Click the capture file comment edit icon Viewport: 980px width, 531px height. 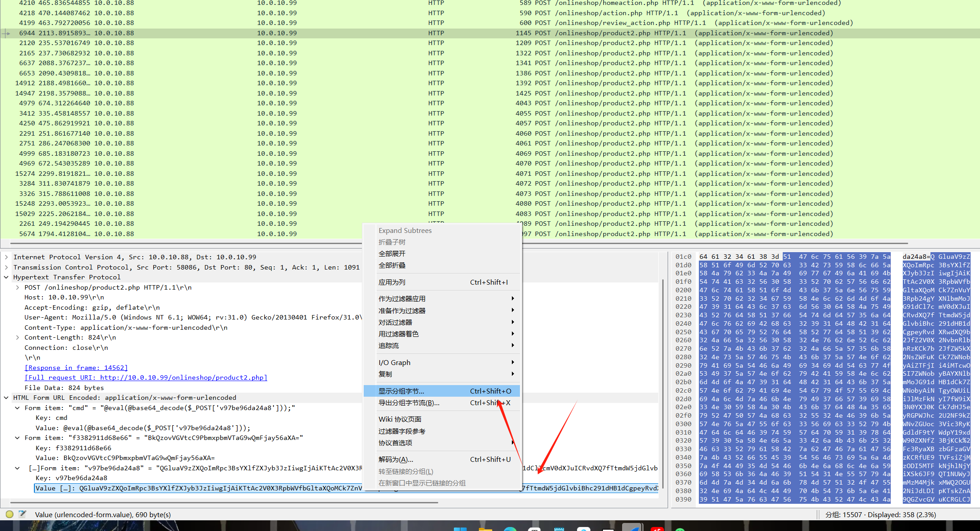pos(22,514)
